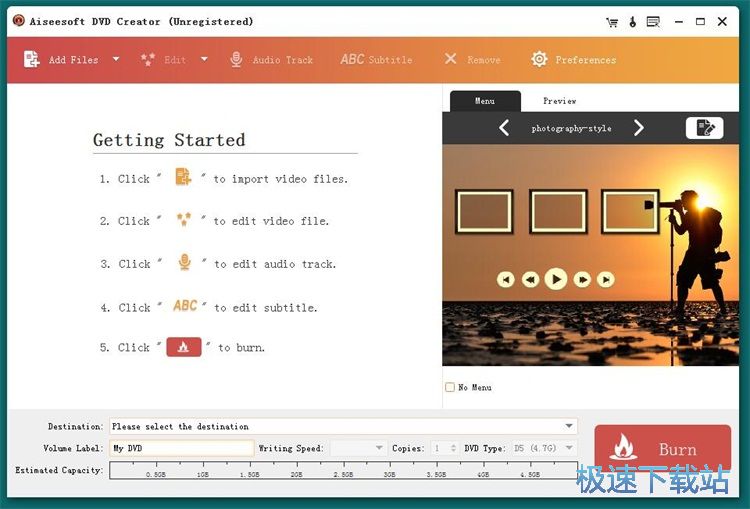Minimize the DVD Creator window

tap(679, 22)
